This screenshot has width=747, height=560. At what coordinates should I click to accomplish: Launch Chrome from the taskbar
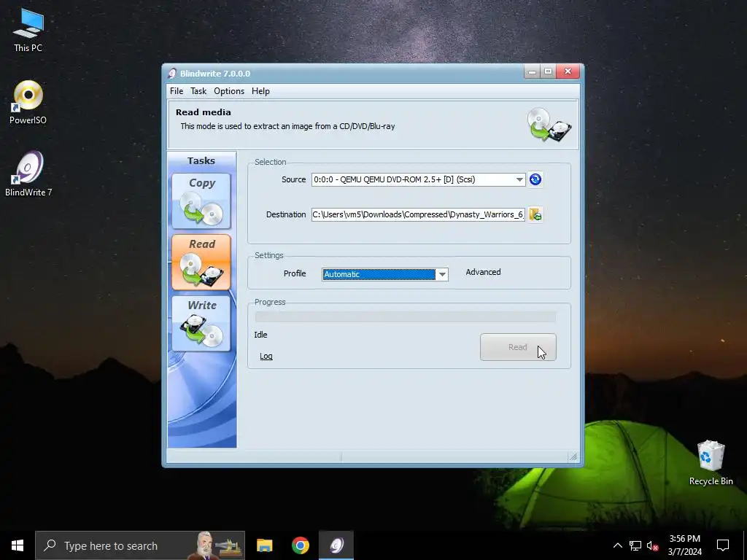click(300, 545)
